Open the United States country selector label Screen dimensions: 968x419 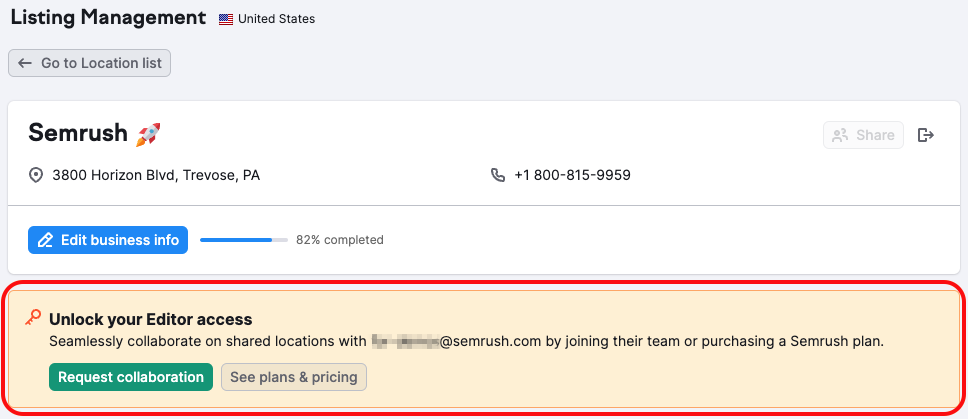pos(276,19)
